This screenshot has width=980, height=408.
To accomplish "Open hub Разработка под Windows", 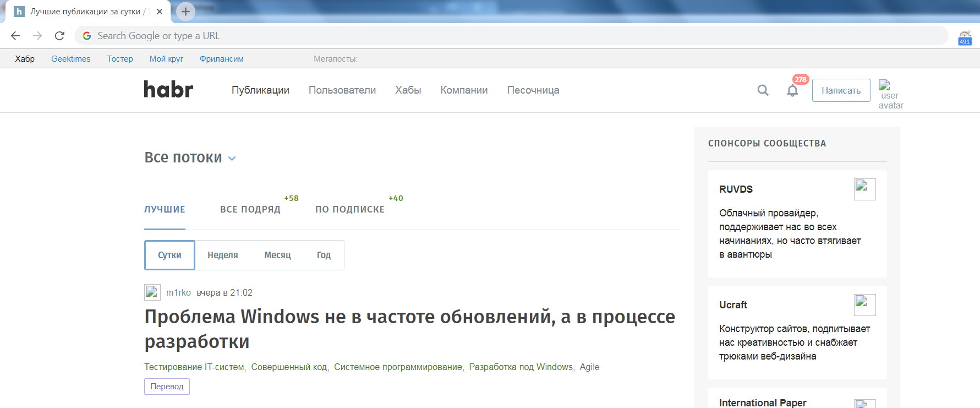I will [521, 367].
